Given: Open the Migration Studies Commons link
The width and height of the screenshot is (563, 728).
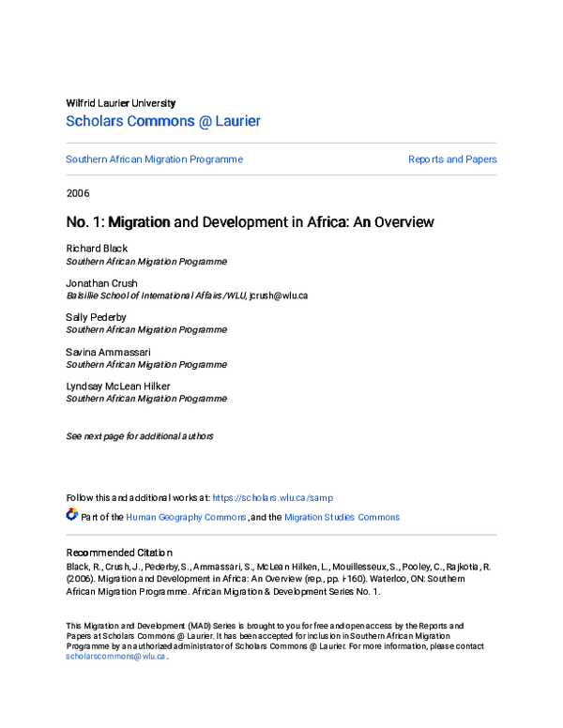Looking at the screenshot, I should point(342,517).
